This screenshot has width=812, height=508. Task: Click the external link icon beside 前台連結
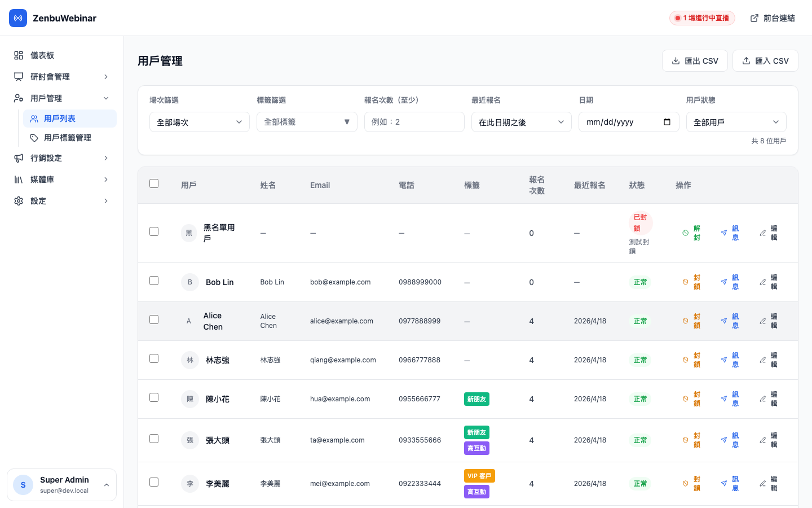[754, 17]
